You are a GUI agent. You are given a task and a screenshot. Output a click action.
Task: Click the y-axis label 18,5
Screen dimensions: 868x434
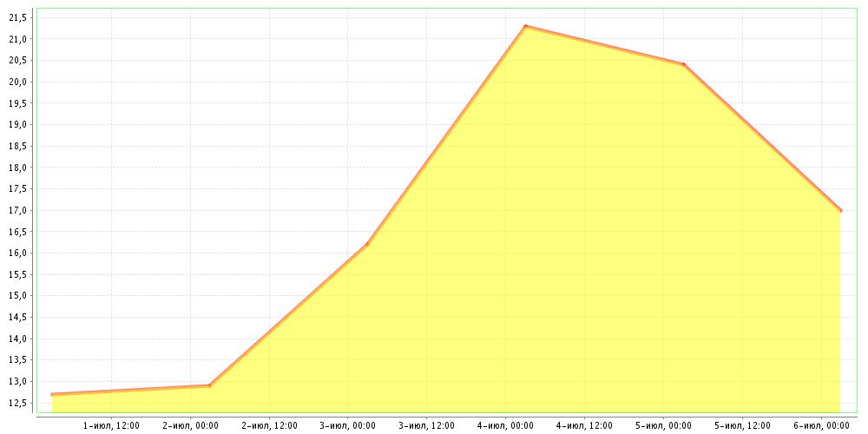tap(18, 146)
